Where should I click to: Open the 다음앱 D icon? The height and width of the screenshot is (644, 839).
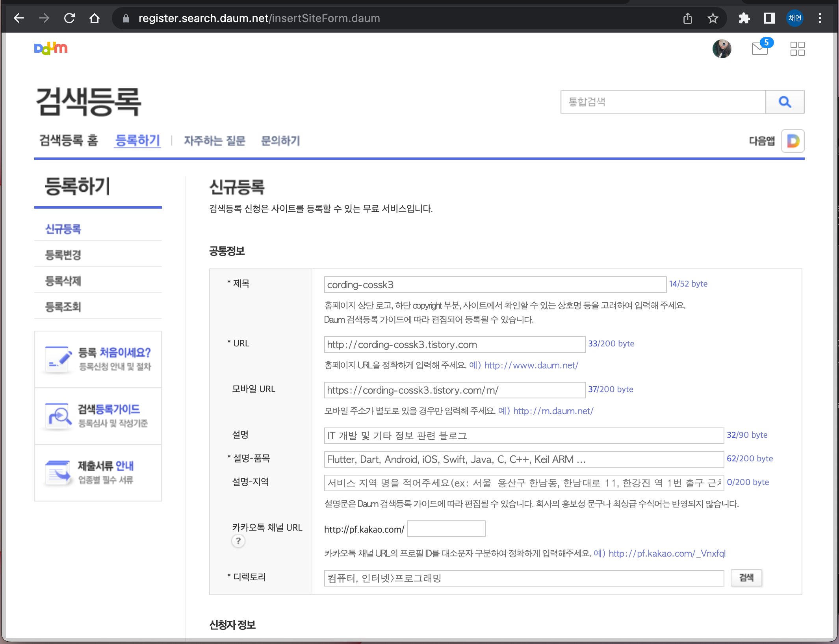793,141
